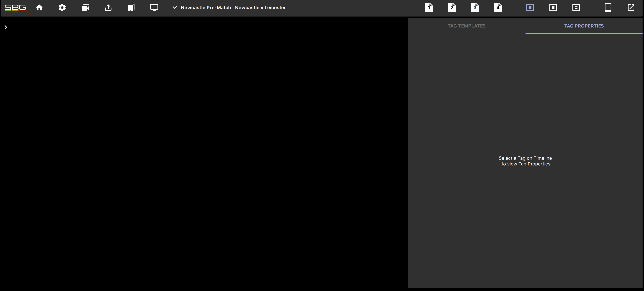Viewport: 644px width, 291px height.
Task: Enable the single-pane view mode
Action: [x=530, y=8]
